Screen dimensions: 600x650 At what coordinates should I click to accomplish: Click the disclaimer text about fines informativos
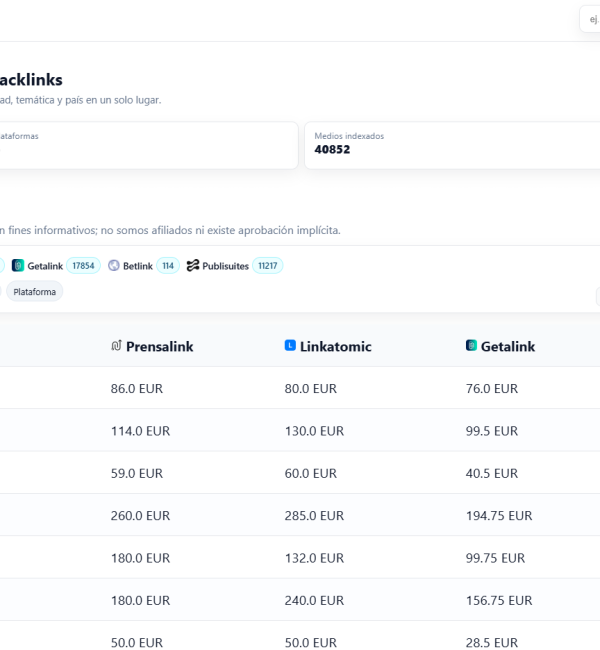tap(170, 230)
